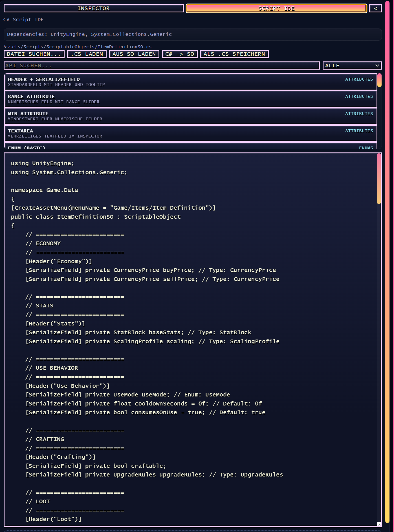Click the 'public class ItemDefinitionSO' line
Image resolution: width=394 pixels, height=532 pixels.
coord(96,217)
